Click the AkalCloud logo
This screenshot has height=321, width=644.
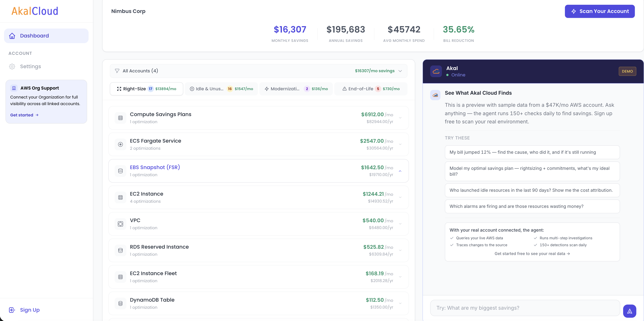[x=35, y=11]
